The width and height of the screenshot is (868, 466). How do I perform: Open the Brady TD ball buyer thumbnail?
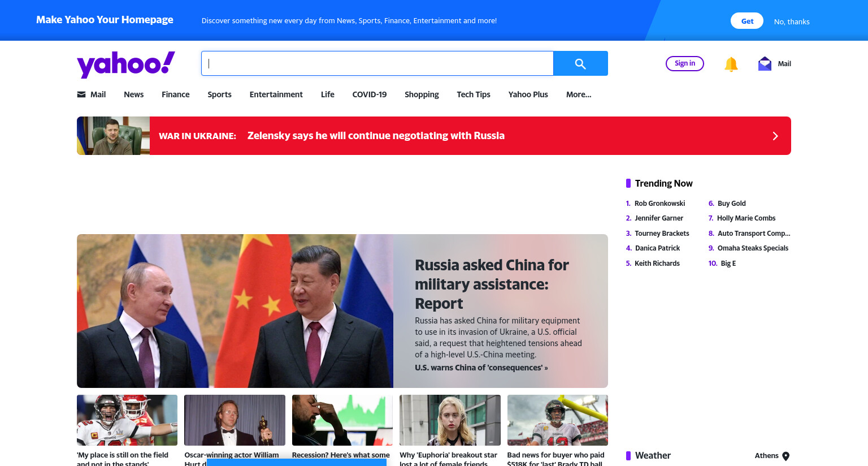click(x=557, y=420)
